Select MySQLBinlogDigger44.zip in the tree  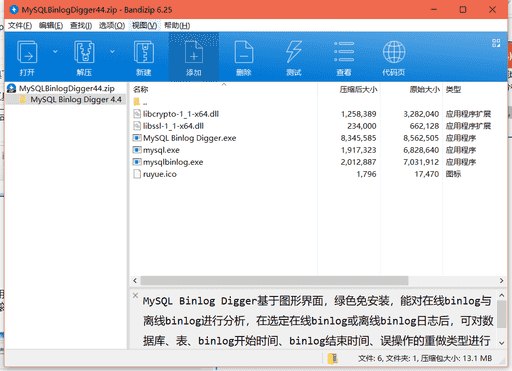pyautogui.click(x=66, y=88)
